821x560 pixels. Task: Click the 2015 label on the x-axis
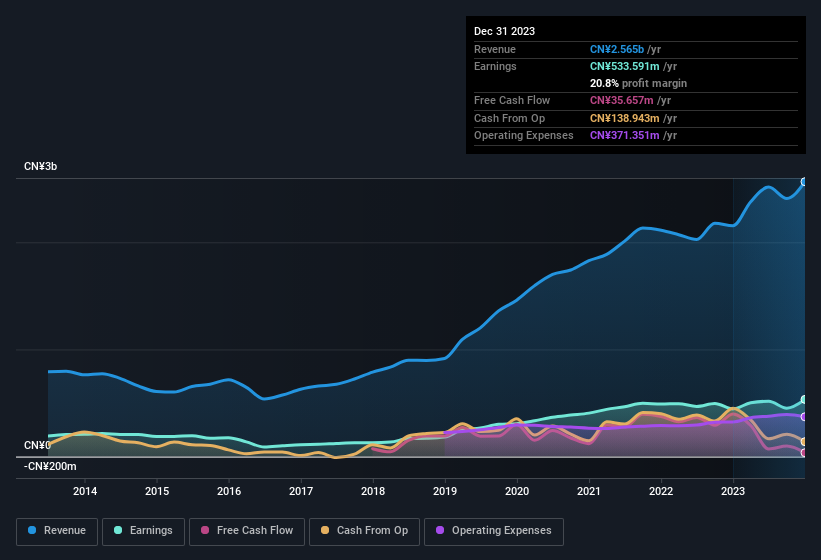157,491
